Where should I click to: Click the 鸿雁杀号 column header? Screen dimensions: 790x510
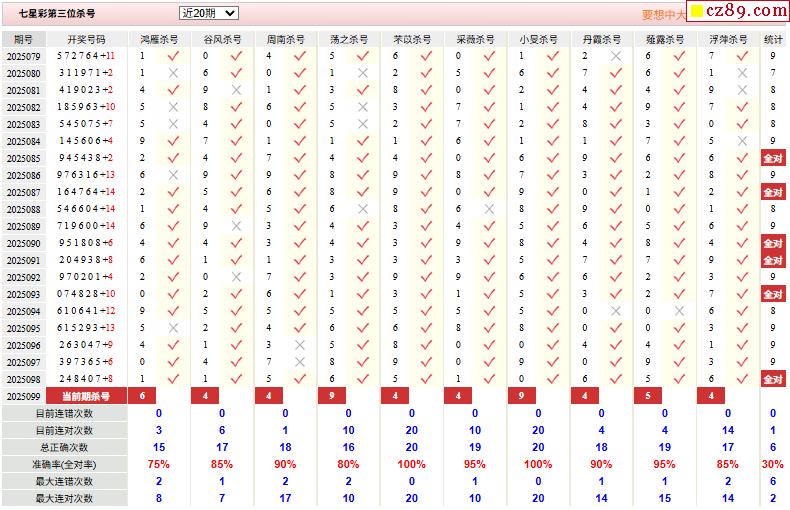(159, 39)
